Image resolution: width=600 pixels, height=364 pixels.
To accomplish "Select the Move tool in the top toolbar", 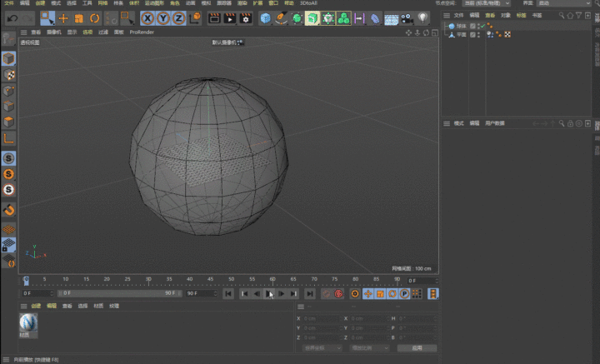I will [64, 18].
